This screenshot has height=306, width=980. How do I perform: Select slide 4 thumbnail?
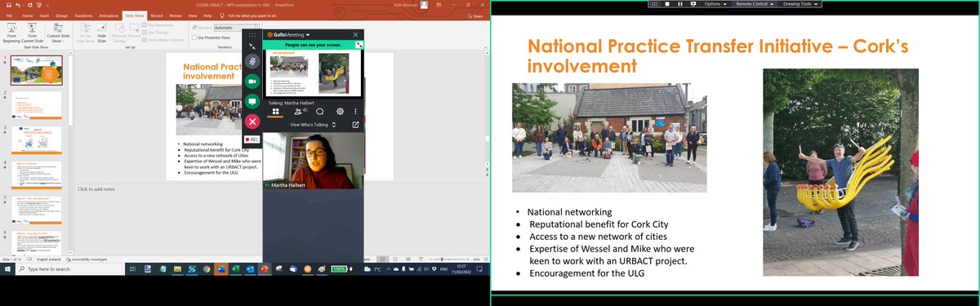click(x=35, y=175)
